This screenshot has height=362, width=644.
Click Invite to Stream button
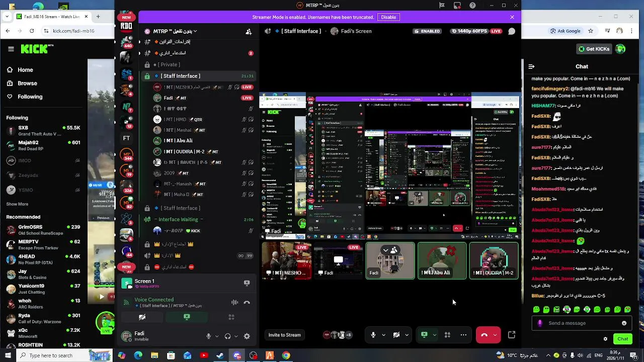(284, 335)
